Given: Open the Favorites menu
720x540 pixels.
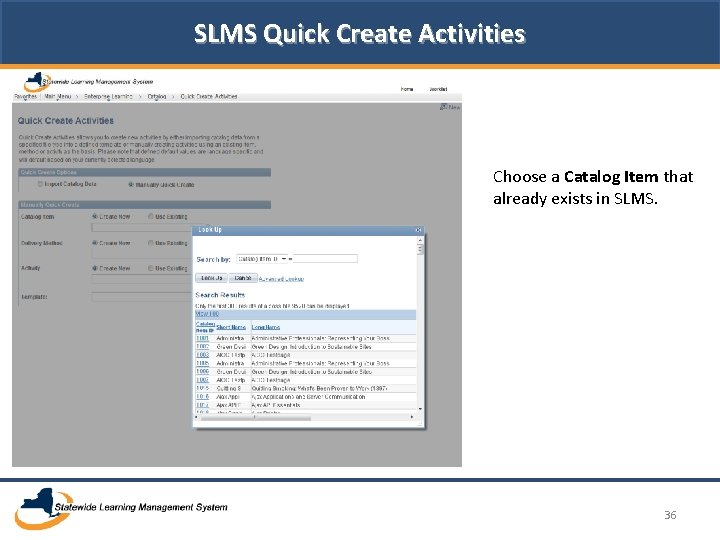Looking at the screenshot, I should pyautogui.click(x=25, y=96).
